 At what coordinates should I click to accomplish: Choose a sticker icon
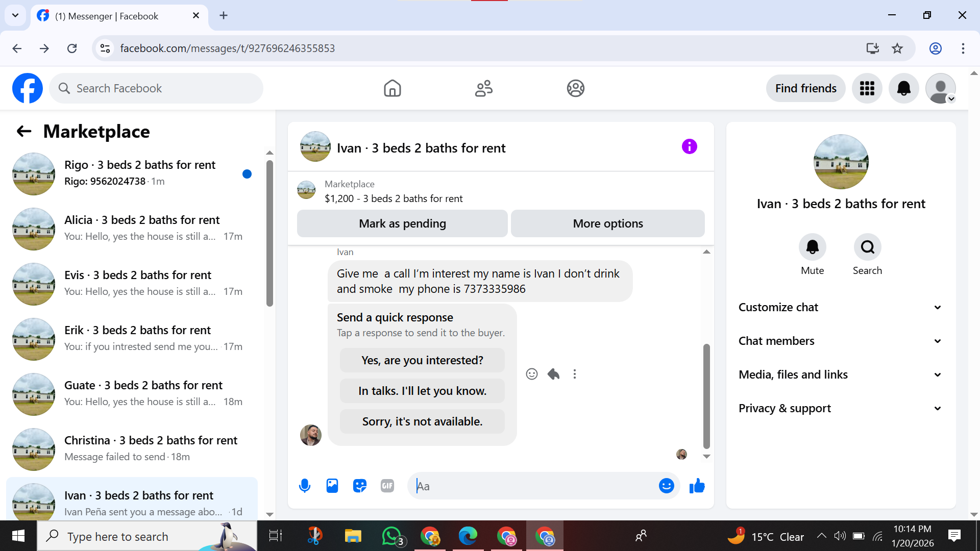point(360,486)
